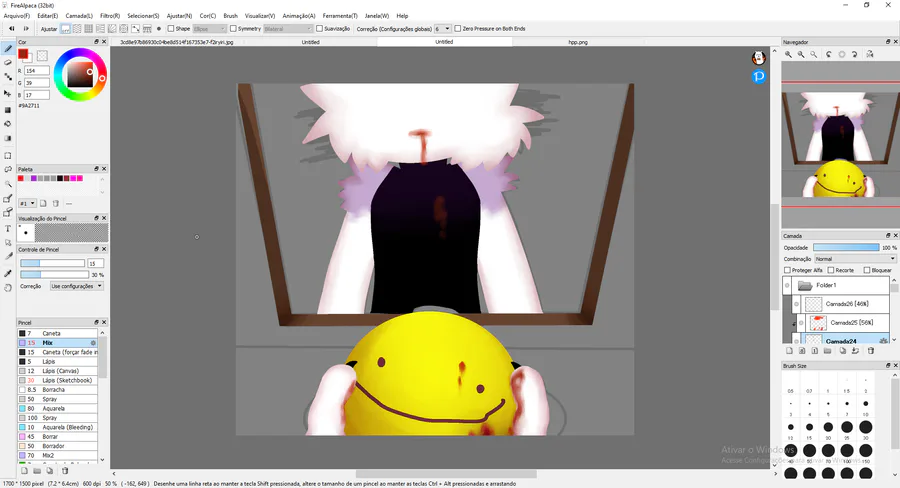The image size is (900, 488).
Task: Add a new layer in the Camada panel
Action: (x=789, y=350)
